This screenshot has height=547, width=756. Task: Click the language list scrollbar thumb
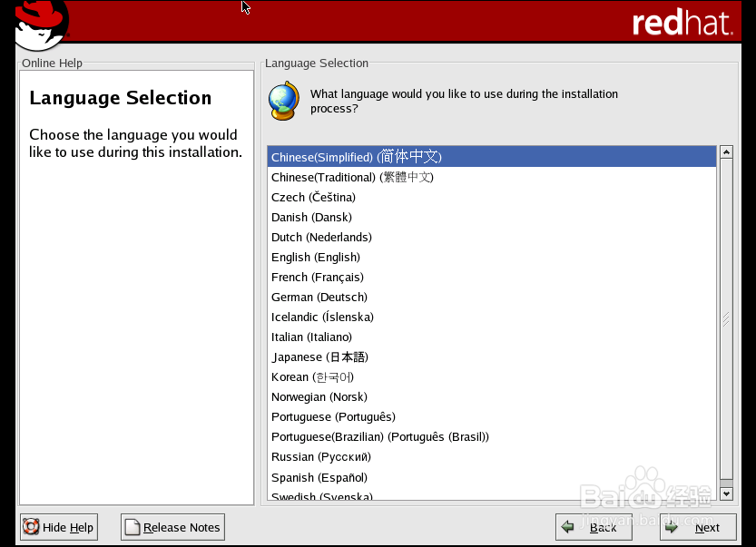point(726,319)
